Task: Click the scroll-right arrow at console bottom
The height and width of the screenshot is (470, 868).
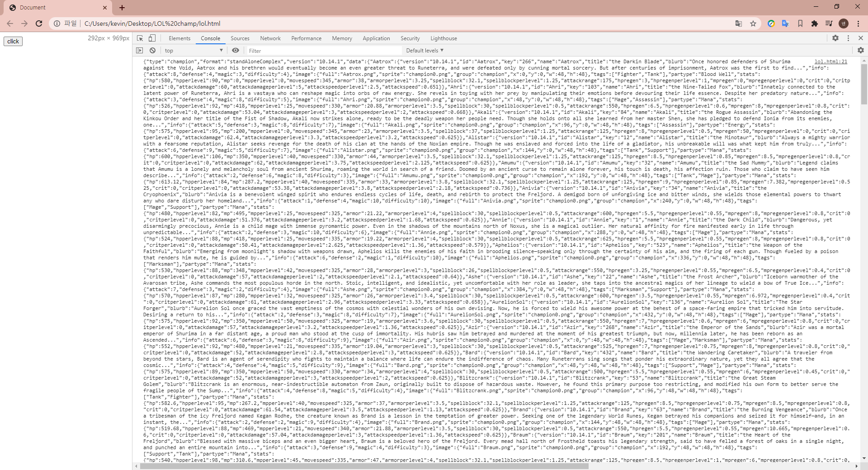Action: pos(857,466)
